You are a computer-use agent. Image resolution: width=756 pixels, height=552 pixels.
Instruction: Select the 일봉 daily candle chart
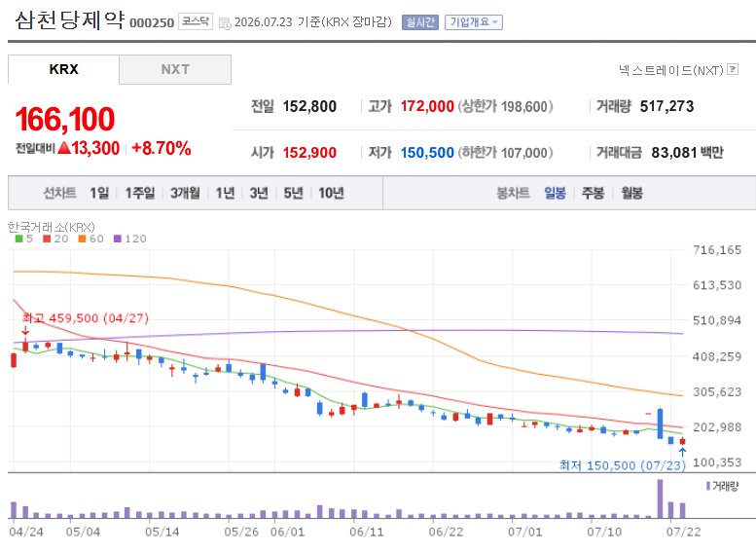555,193
